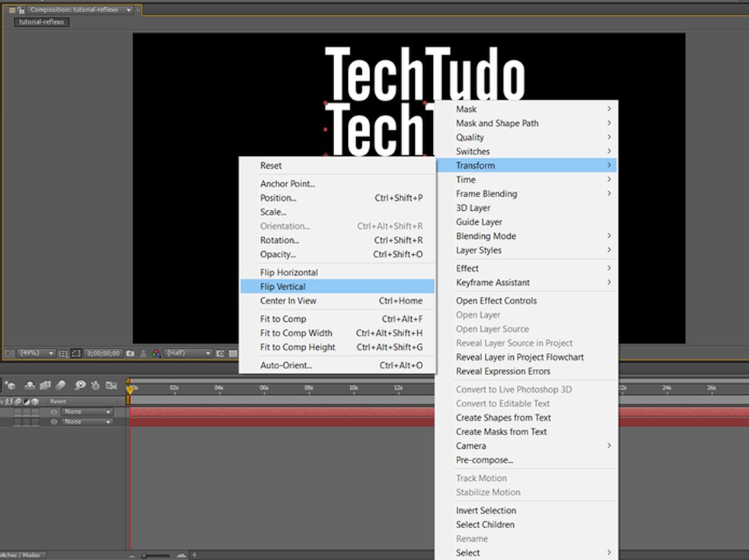Image resolution: width=749 pixels, height=560 pixels.
Task: Open the (49%) magnification dropdown
Action: [x=37, y=353]
